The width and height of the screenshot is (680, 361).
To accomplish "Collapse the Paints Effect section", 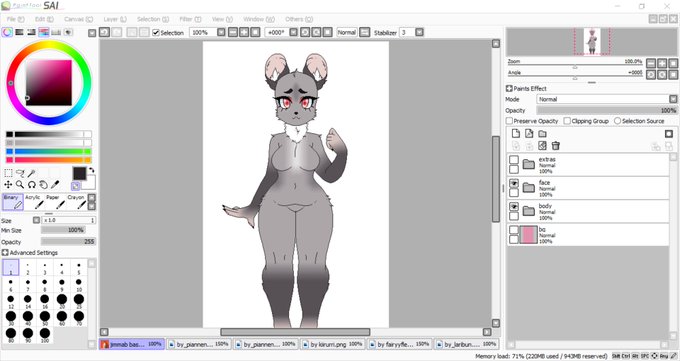I will point(509,89).
